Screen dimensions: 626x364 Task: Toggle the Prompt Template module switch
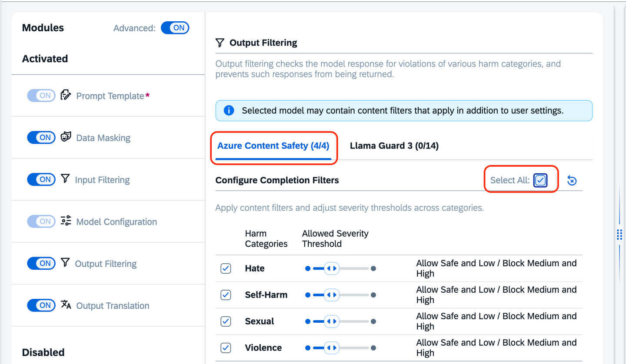tap(41, 96)
